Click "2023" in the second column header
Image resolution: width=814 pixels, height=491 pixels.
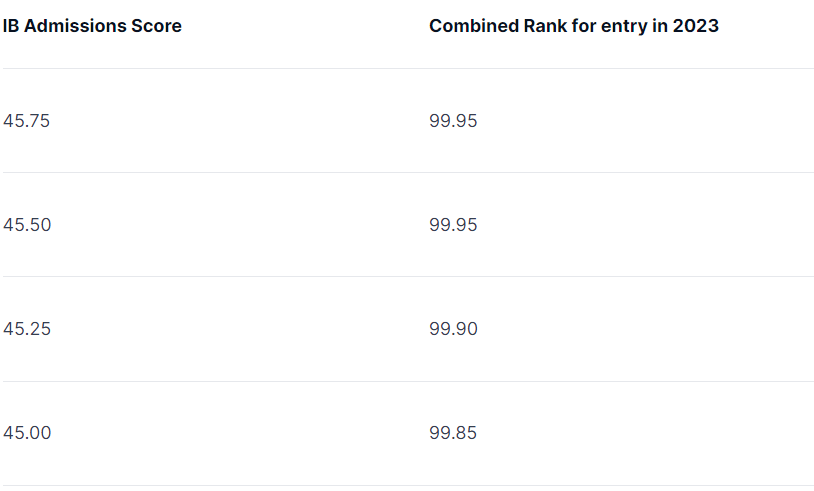696,26
